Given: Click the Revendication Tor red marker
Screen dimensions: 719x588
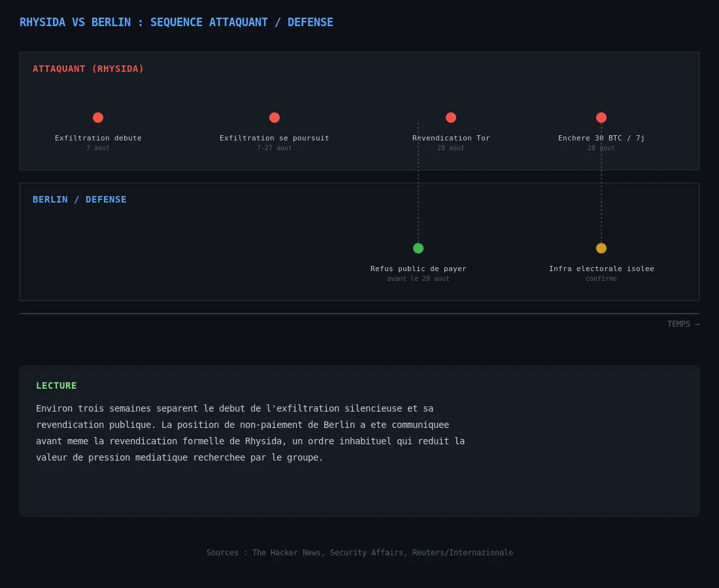Looking at the screenshot, I should (451, 118).
